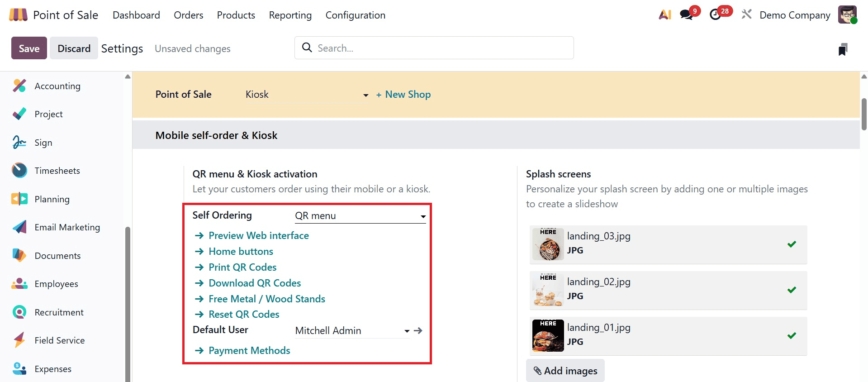The width and height of the screenshot is (868, 382).
Task: Click checkmark on landing_01.jpg row
Action: point(792,336)
